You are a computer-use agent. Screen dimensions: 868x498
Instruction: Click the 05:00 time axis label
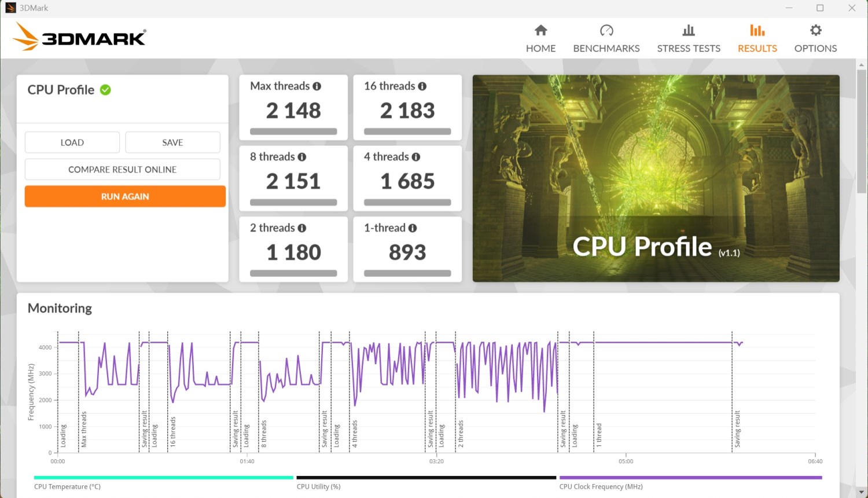(626, 462)
